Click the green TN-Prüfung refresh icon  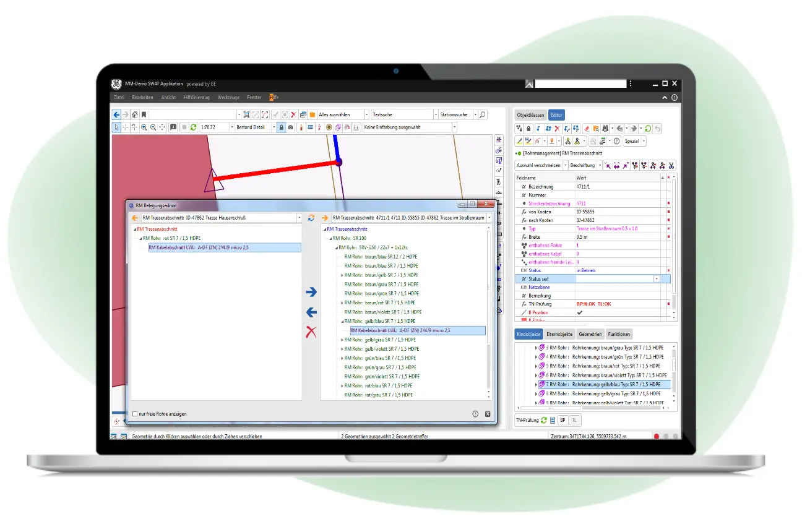tap(544, 420)
